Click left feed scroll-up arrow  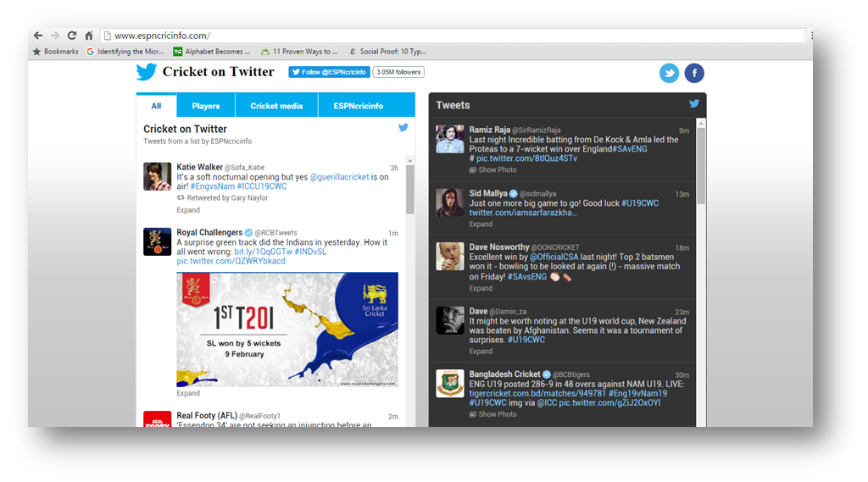pos(410,160)
